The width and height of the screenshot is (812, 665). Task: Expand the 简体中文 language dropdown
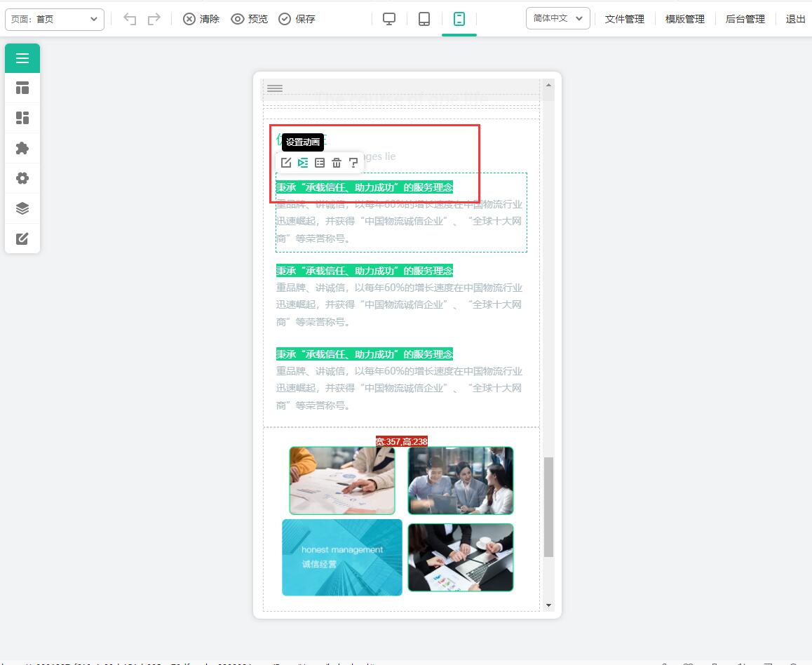[x=557, y=18]
